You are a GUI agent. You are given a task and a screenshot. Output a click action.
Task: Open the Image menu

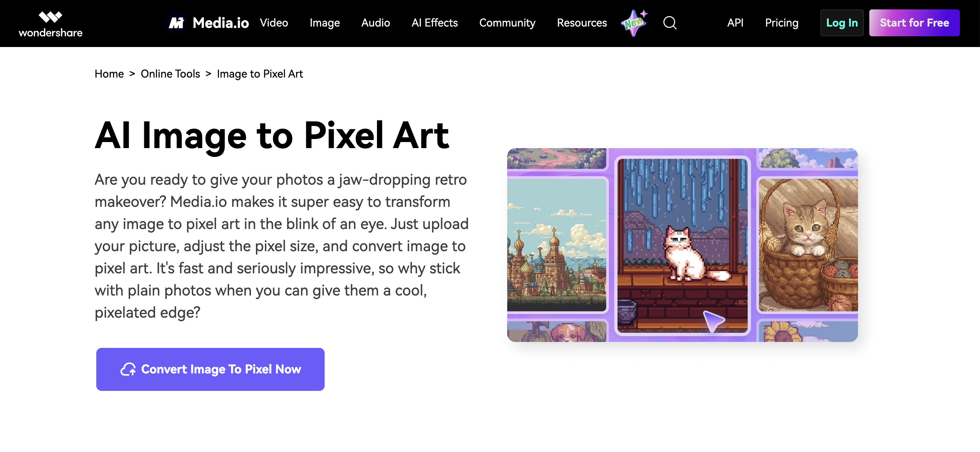pos(325,23)
